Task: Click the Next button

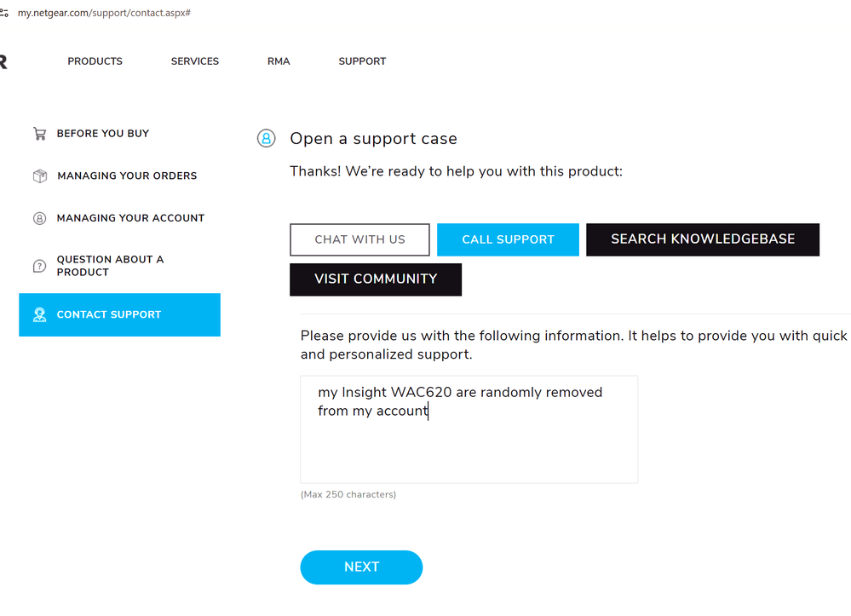Action: (x=361, y=567)
